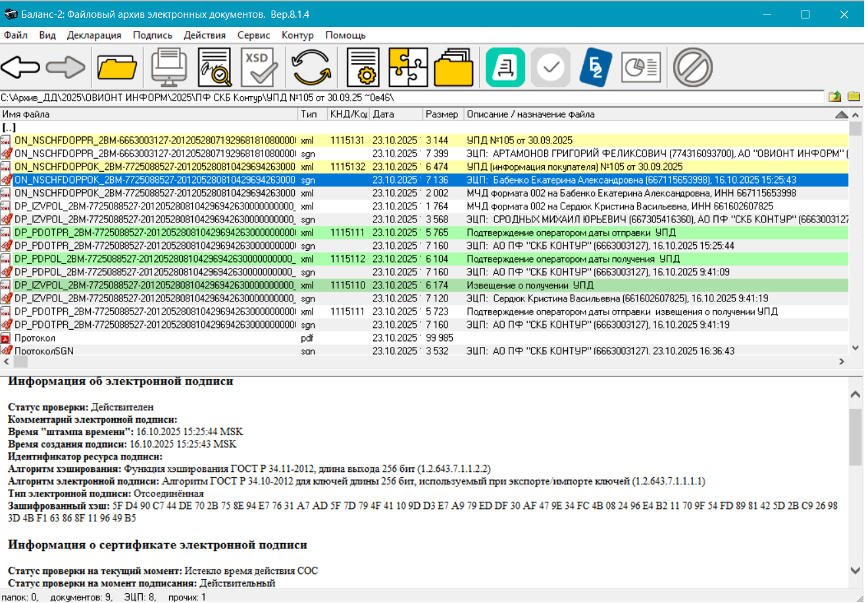Screen dimensions: 868x603
Task: Sort list by Размер column header
Action: [x=442, y=115]
